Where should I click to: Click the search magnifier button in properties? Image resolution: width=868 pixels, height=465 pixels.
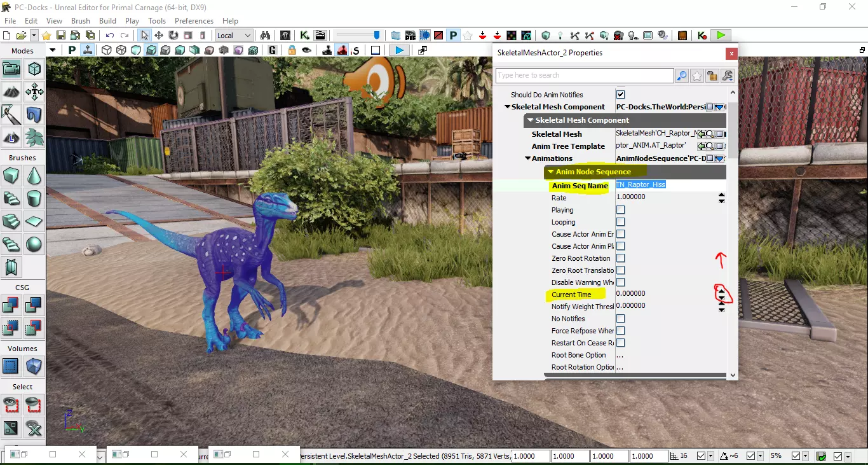pyautogui.click(x=681, y=76)
